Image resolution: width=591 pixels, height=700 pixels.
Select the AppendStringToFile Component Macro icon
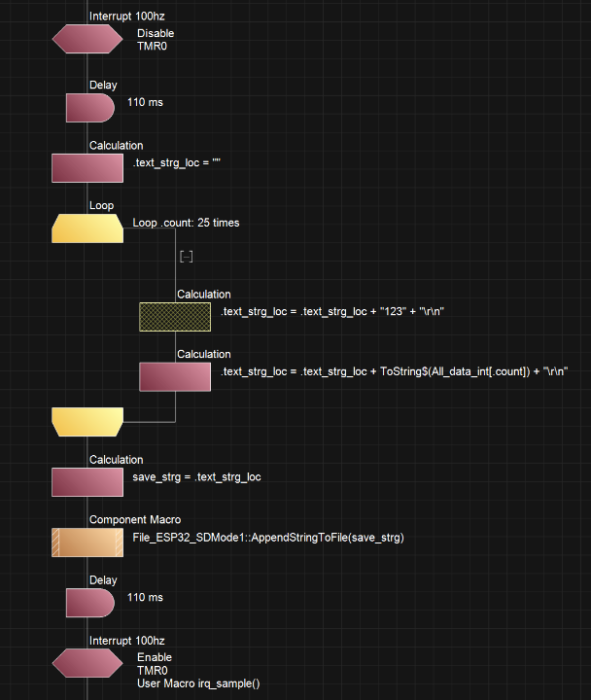(x=87, y=542)
